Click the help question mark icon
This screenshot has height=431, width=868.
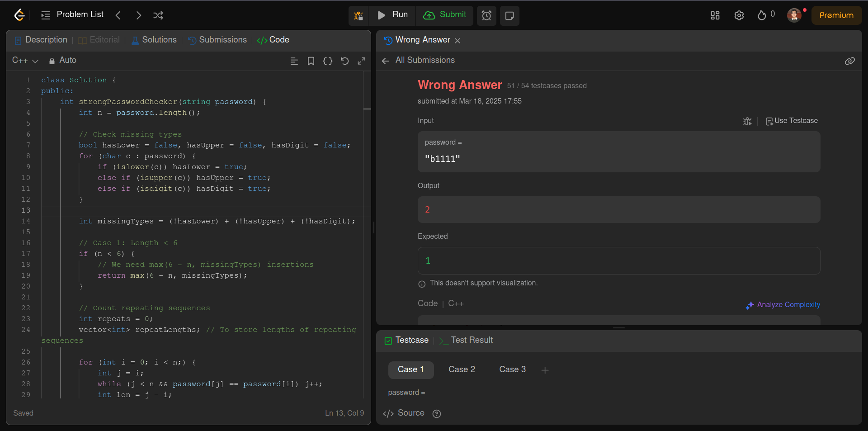pyautogui.click(x=437, y=414)
